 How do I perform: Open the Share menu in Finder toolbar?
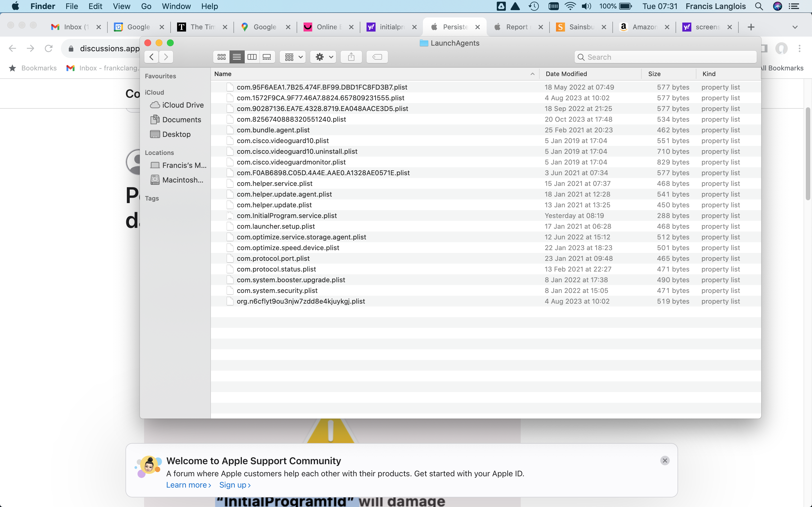[x=351, y=57]
